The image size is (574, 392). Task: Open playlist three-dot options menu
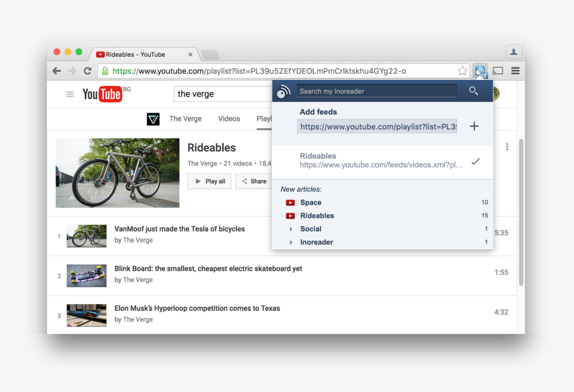[x=507, y=147]
